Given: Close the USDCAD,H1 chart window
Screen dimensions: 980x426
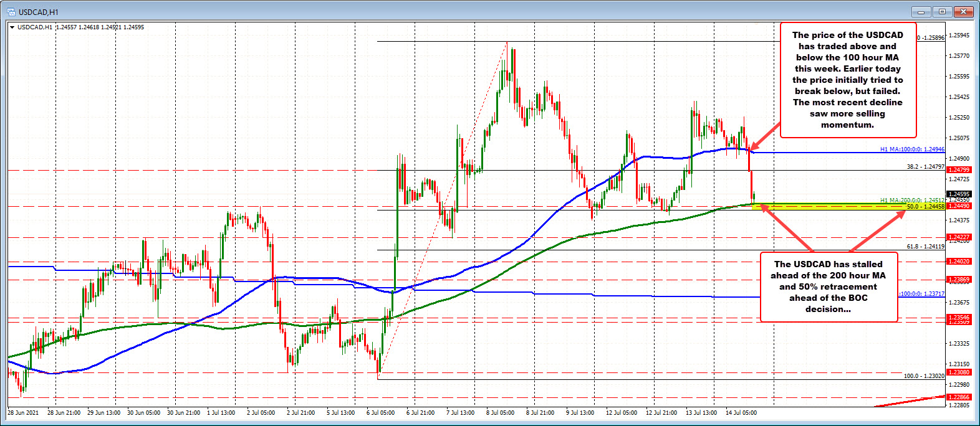Looking at the screenshot, I should (963, 11).
